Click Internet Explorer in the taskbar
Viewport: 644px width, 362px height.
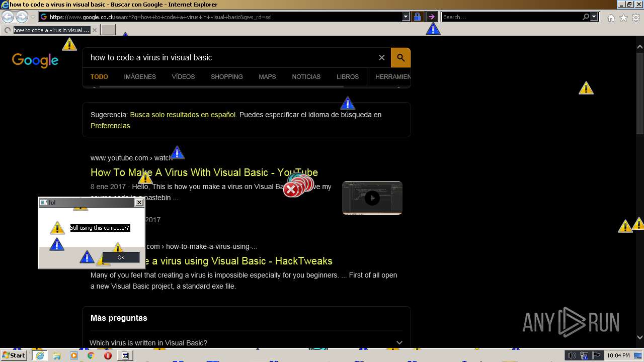40,355
